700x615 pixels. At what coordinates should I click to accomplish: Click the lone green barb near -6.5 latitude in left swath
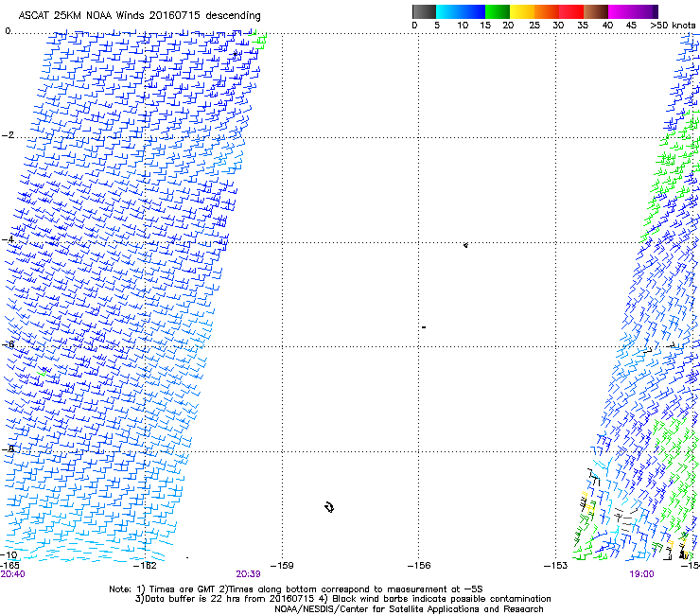pyautogui.click(x=42, y=373)
